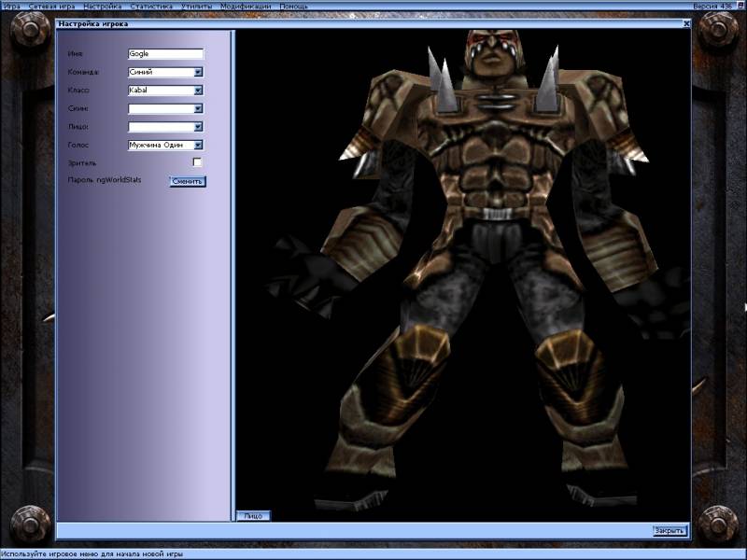This screenshot has width=747, height=560.
Task: Open the Утилиты menu
Action: (197, 6)
